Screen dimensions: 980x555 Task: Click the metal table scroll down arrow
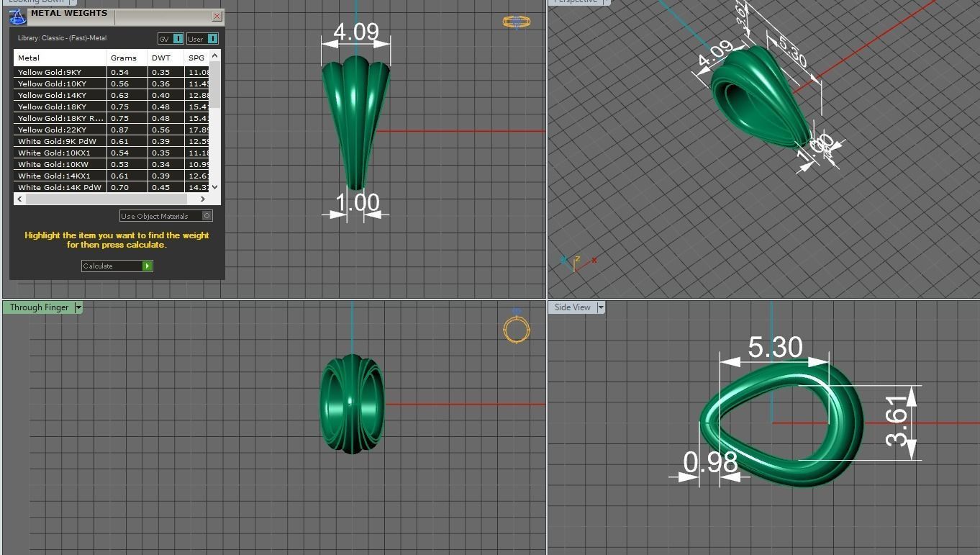click(215, 186)
